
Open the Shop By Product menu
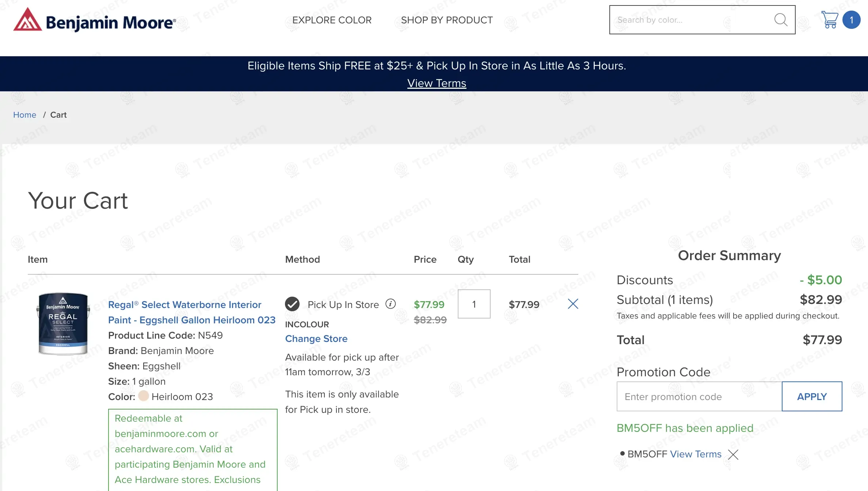point(446,20)
